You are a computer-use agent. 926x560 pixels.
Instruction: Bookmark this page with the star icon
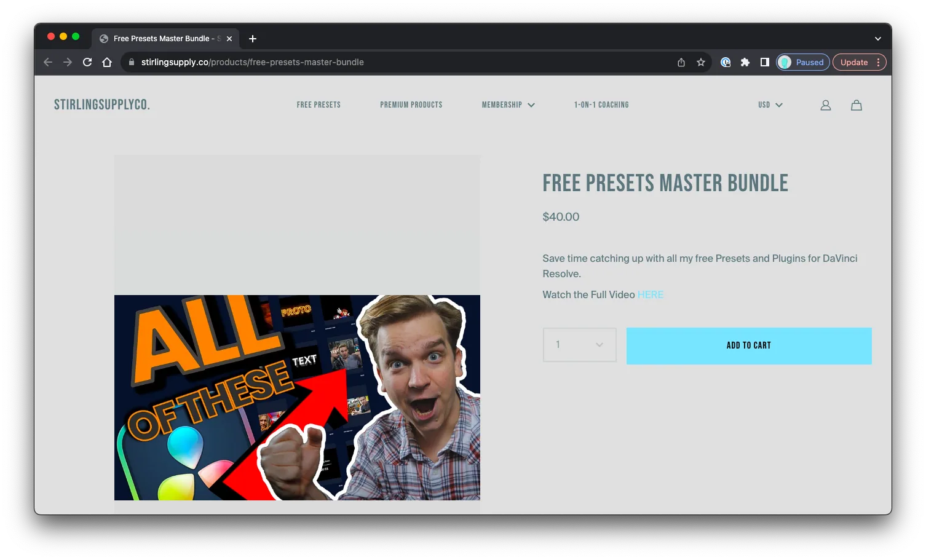pyautogui.click(x=701, y=62)
